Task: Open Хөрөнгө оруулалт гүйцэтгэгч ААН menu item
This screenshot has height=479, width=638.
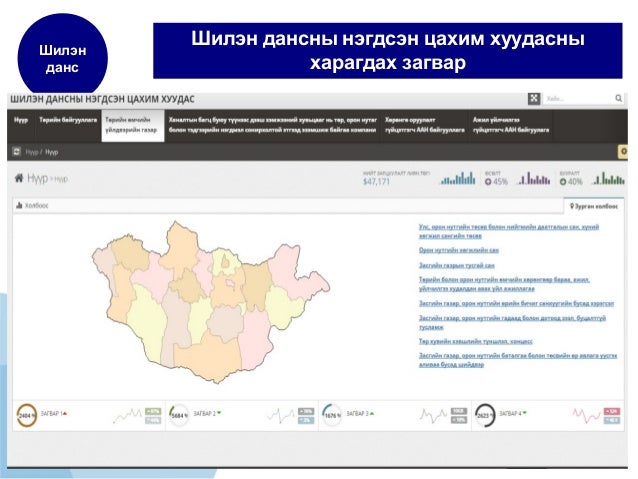Action: 424,125
